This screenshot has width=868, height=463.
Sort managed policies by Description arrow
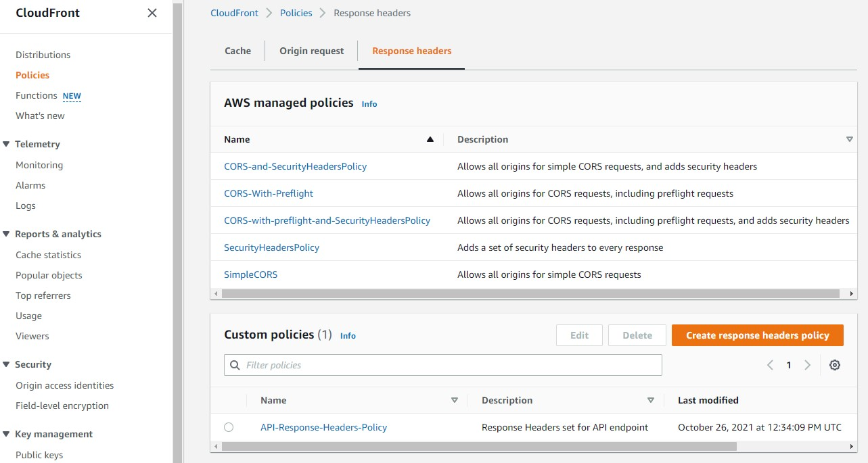click(x=850, y=139)
